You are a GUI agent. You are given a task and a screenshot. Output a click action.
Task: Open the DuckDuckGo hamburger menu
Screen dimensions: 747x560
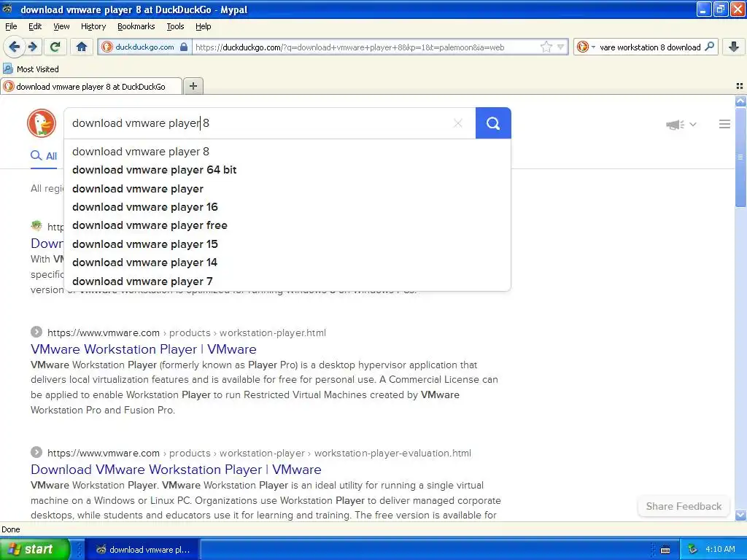(x=724, y=124)
